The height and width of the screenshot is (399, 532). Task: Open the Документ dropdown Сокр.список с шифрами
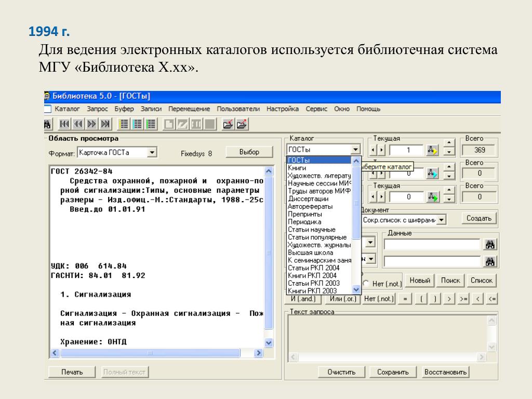441,220
